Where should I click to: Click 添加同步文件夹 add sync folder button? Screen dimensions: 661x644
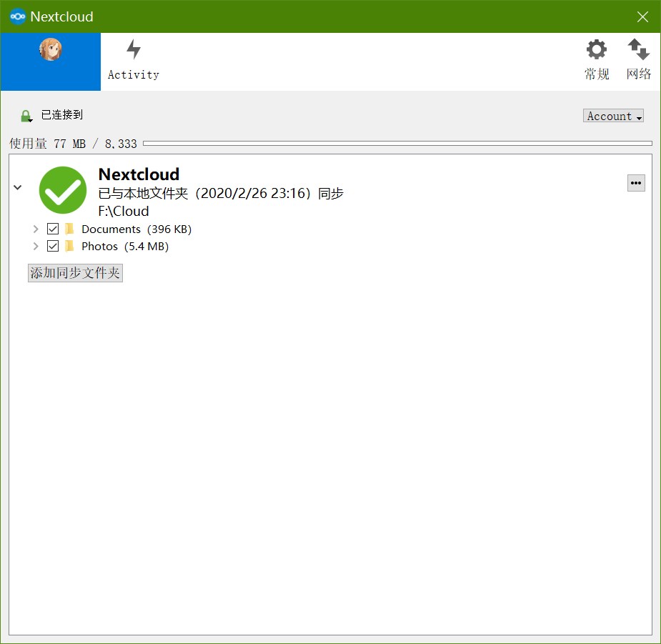point(75,273)
